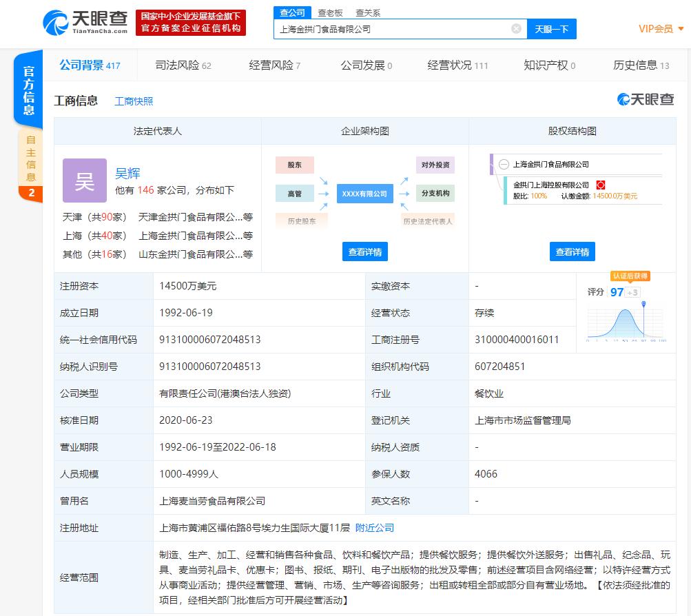Click the 天眼一下 search button

[x=552, y=29]
